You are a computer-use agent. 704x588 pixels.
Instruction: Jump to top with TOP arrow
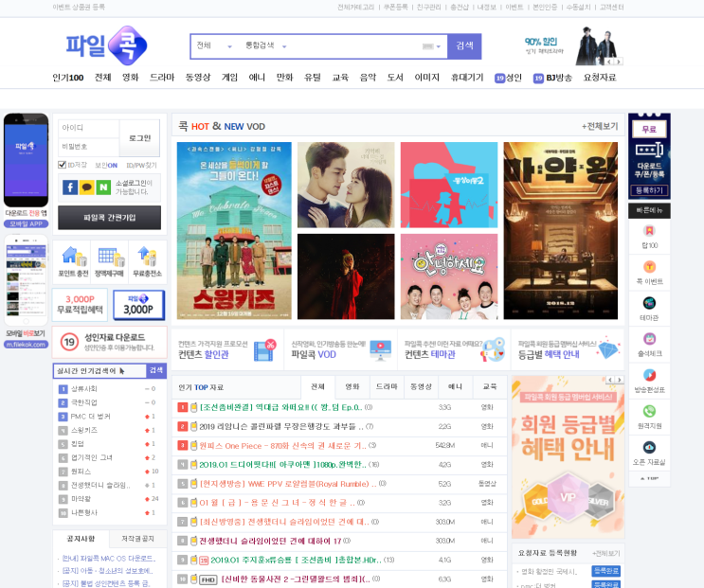pos(649,478)
